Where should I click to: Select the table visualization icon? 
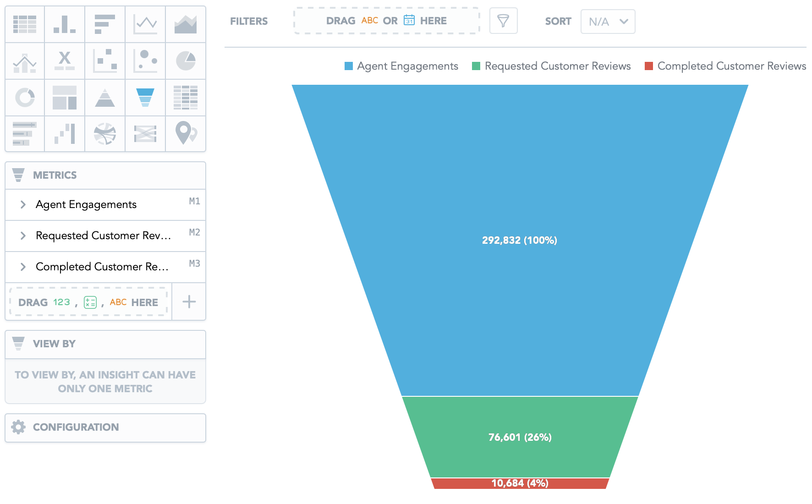pos(25,24)
